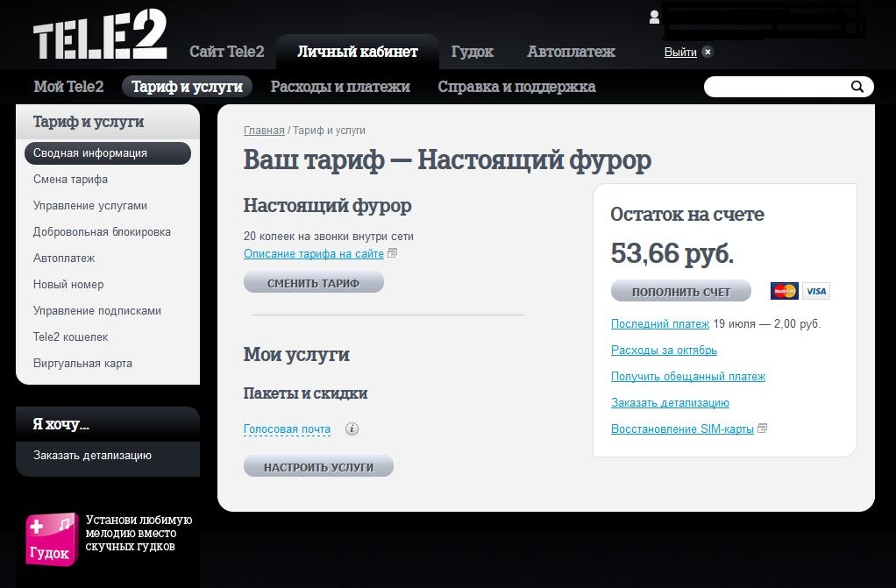Select Добровольная блокировка in sidebar

102,232
